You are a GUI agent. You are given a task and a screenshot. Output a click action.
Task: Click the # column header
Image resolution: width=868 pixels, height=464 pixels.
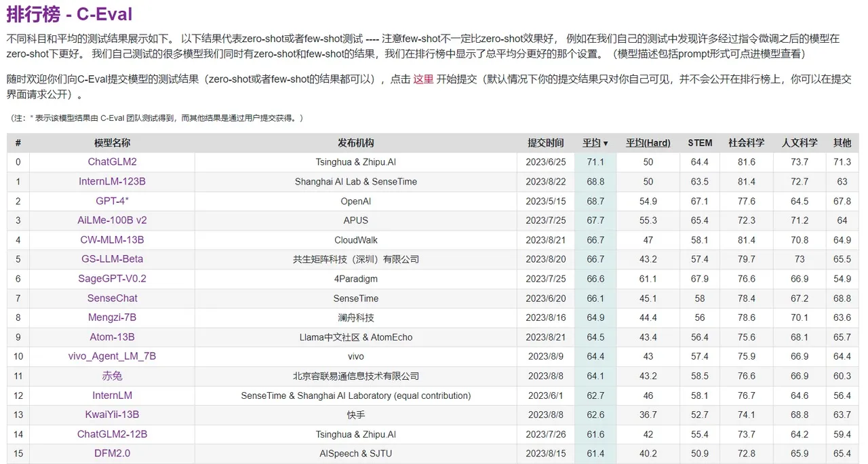pyautogui.click(x=18, y=142)
